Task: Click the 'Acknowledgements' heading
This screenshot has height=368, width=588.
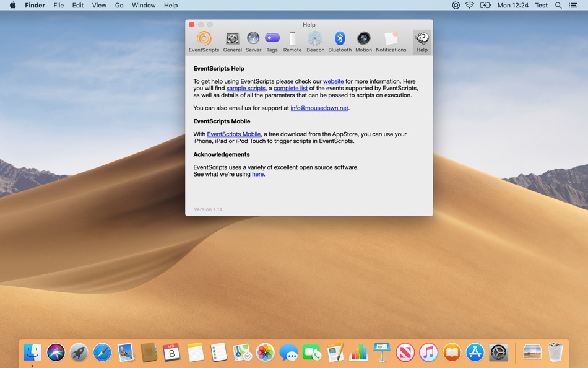Action: pyautogui.click(x=221, y=154)
